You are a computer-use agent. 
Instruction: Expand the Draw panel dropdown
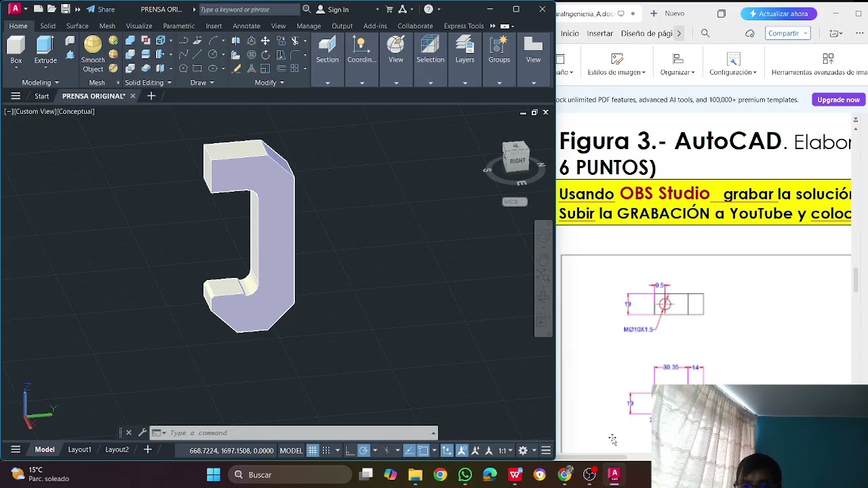[202, 83]
